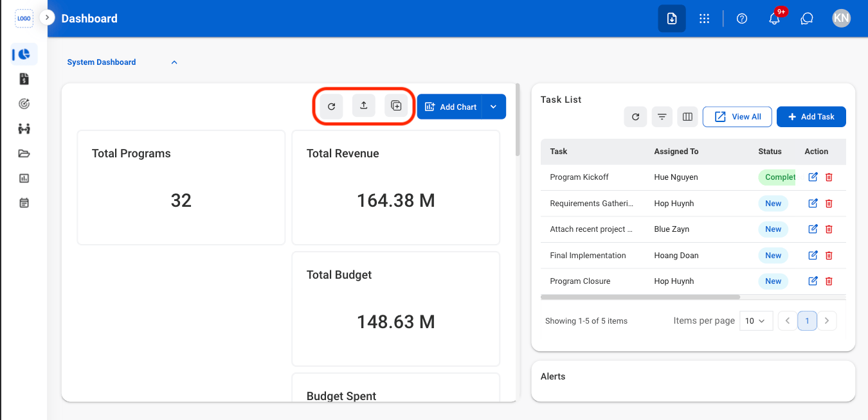868x420 pixels.
Task: Open the team people sidebar icon
Action: coord(24,128)
